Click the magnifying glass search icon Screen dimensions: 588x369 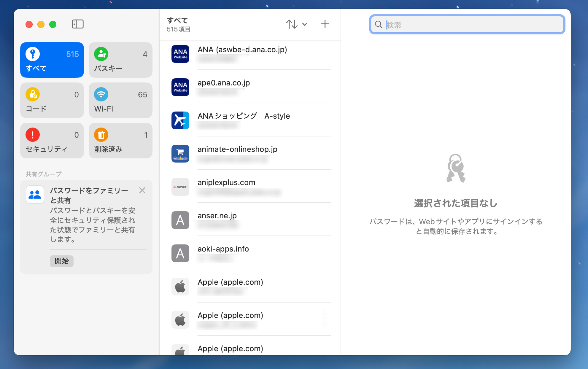click(x=379, y=25)
